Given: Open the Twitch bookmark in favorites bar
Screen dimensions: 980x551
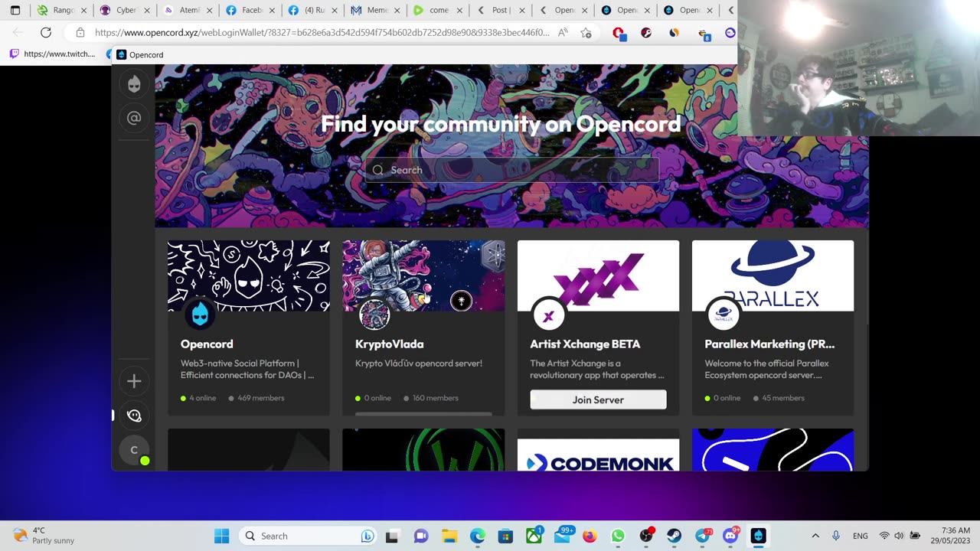Looking at the screenshot, I should [52, 54].
